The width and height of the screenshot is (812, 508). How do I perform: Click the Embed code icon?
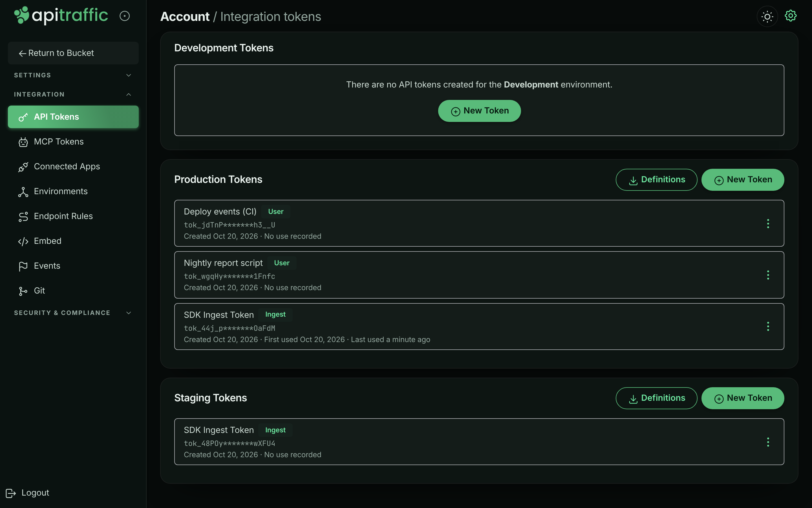point(23,242)
